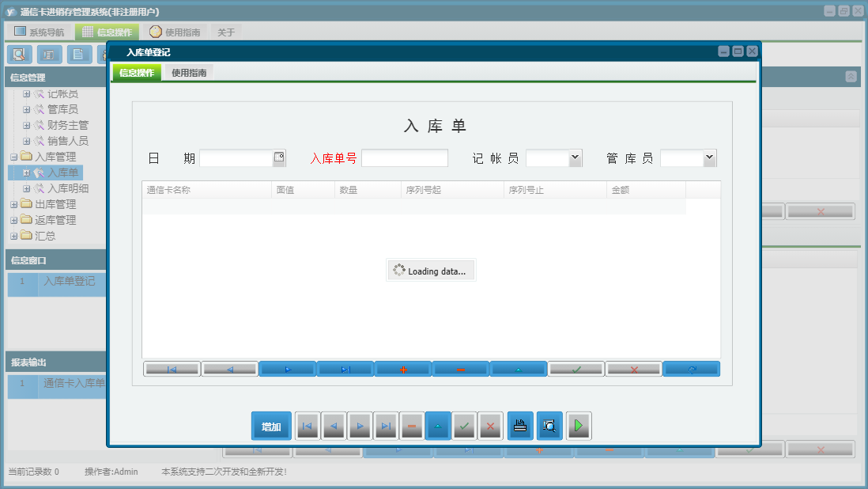This screenshot has height=489, width=868.
Task: Click square first-record button beside 增加
Action: (308, 426)
